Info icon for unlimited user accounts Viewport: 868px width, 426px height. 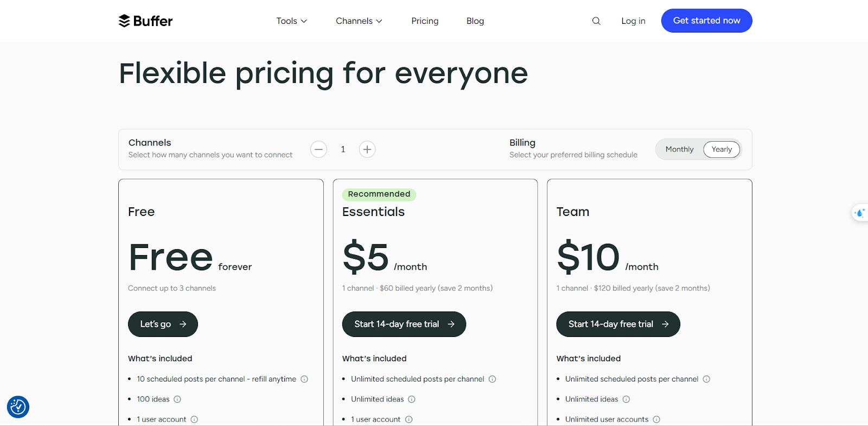pos(656,419)
